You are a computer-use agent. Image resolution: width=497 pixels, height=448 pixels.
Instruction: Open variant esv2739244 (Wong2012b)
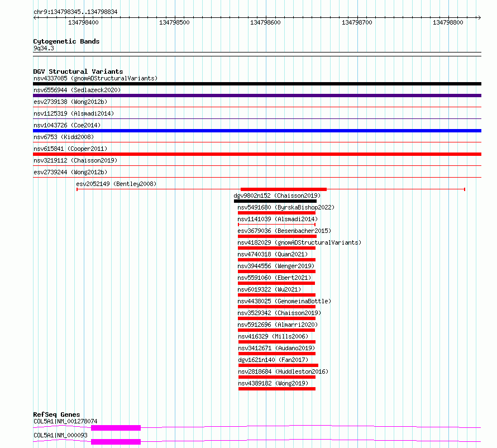coord(70,172)
